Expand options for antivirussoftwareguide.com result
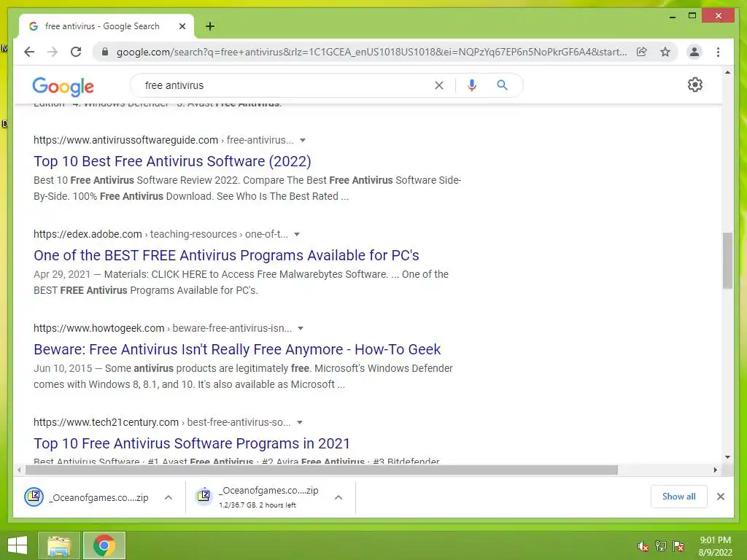This screenshot has height=560, width=747. tap(303, 141)
